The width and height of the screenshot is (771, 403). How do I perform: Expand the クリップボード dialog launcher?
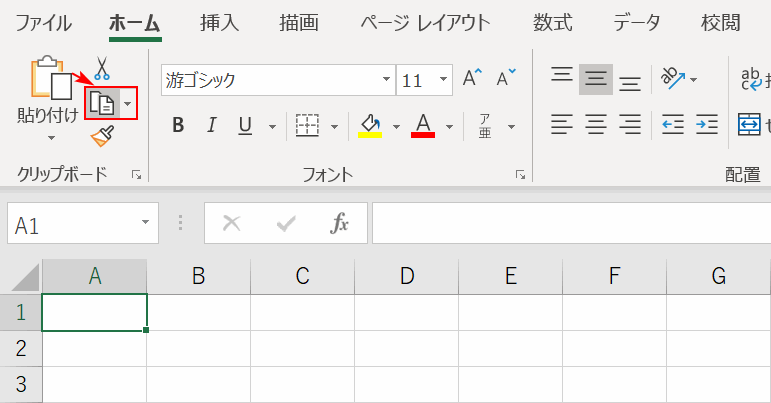click(x=136, y=175)
